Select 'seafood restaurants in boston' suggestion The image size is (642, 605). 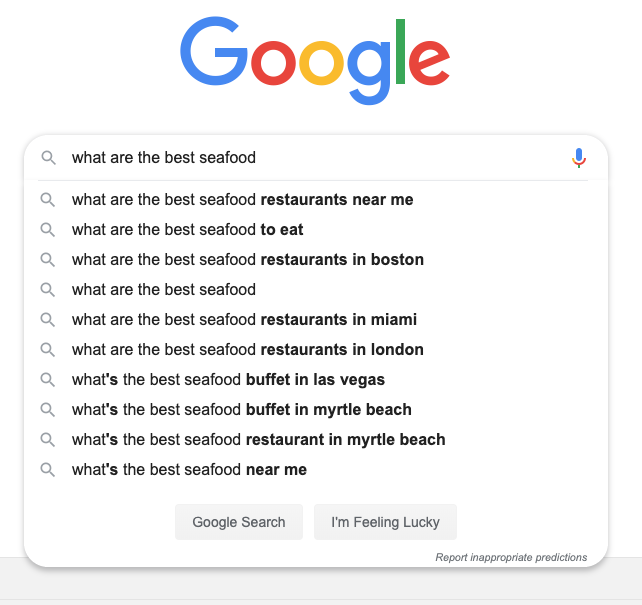[315, 260]
